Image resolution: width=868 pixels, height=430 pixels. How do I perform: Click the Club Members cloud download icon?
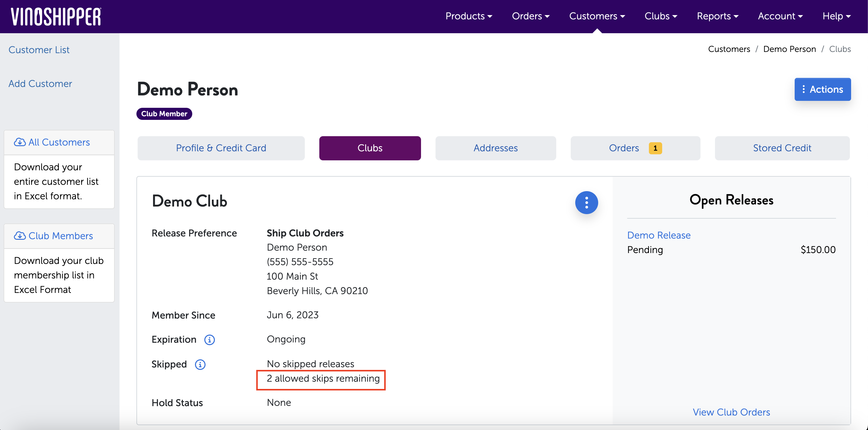pos(20,236)
